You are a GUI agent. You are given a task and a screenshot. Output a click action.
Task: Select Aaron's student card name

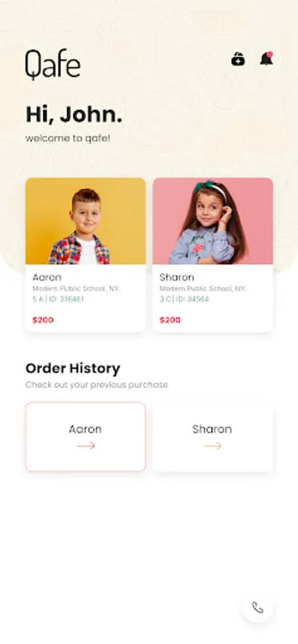[46, 277]
